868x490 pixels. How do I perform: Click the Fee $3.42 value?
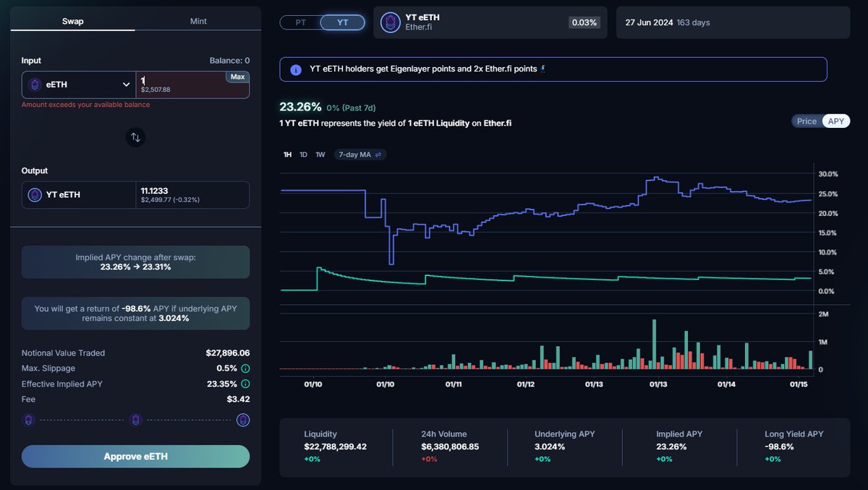point(238,399)
